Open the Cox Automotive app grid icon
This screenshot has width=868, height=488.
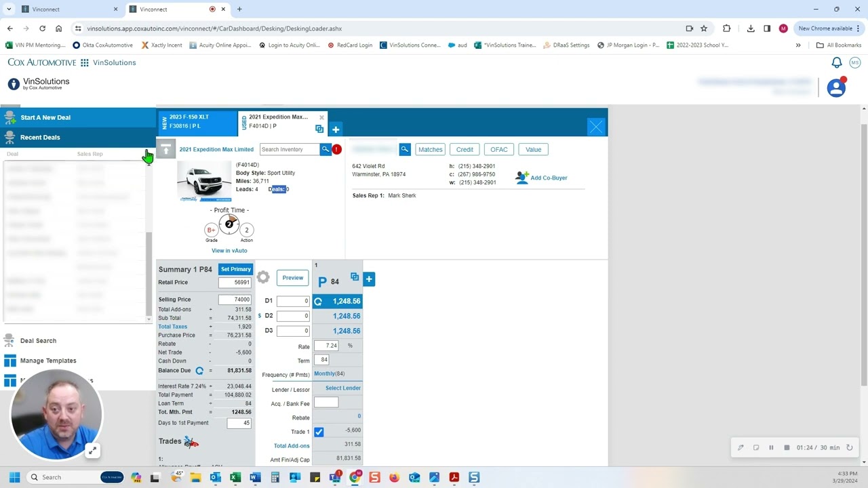pos(84,62)
